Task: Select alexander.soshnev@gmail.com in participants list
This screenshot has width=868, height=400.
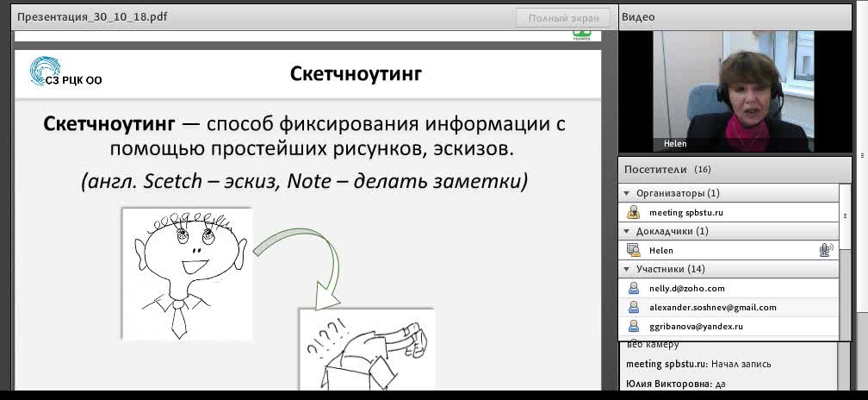Action: 729,307
